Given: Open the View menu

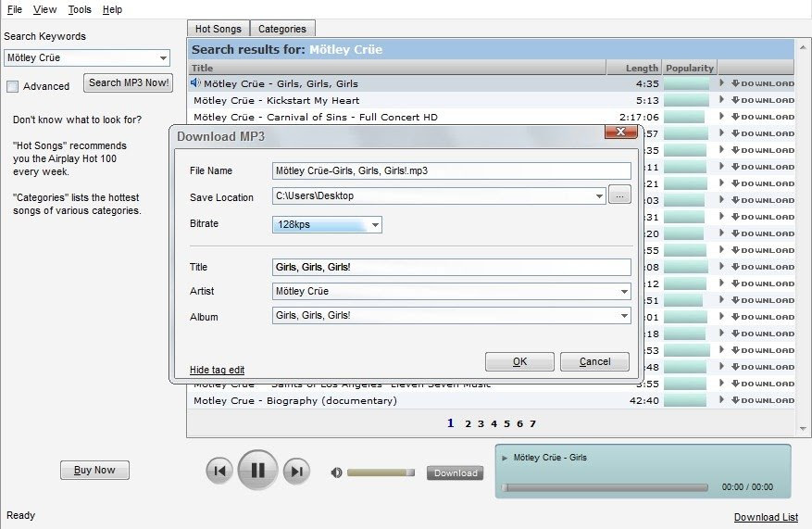Looking at the screenshot, I should (x=44, y=9).
